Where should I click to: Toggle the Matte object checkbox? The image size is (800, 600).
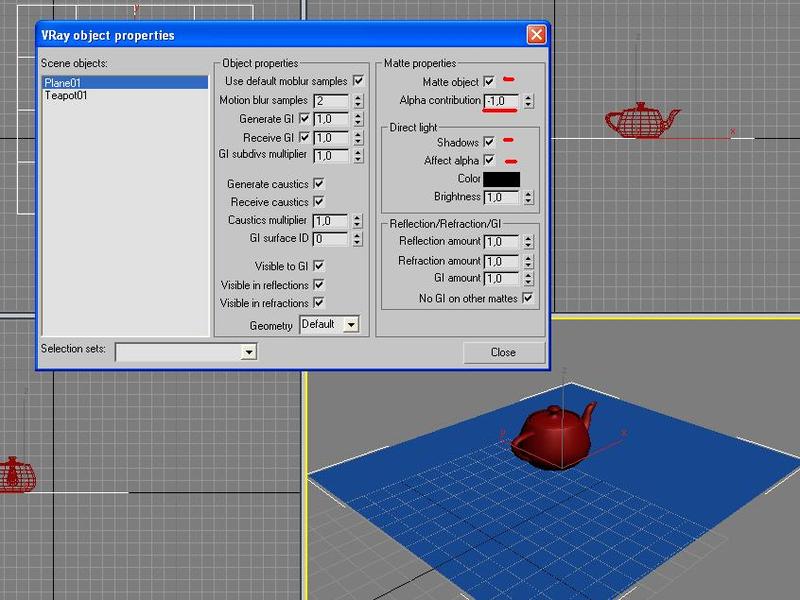click(489, 81)
